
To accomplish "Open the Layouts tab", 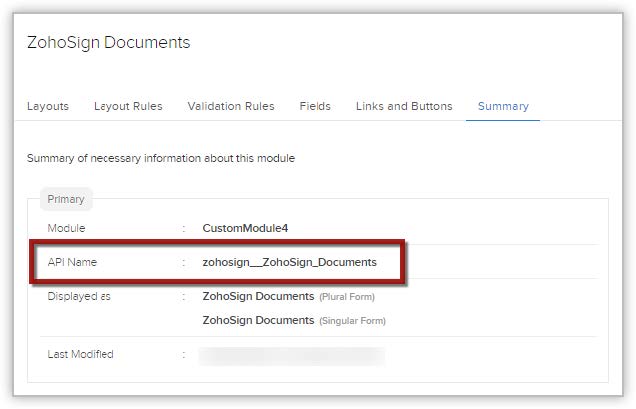I will coord(48,106).
